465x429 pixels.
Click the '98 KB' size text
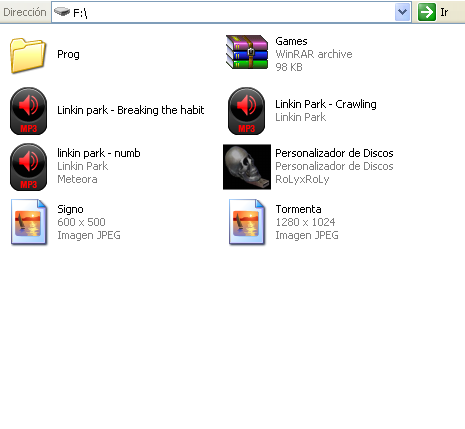coord(289,67)
